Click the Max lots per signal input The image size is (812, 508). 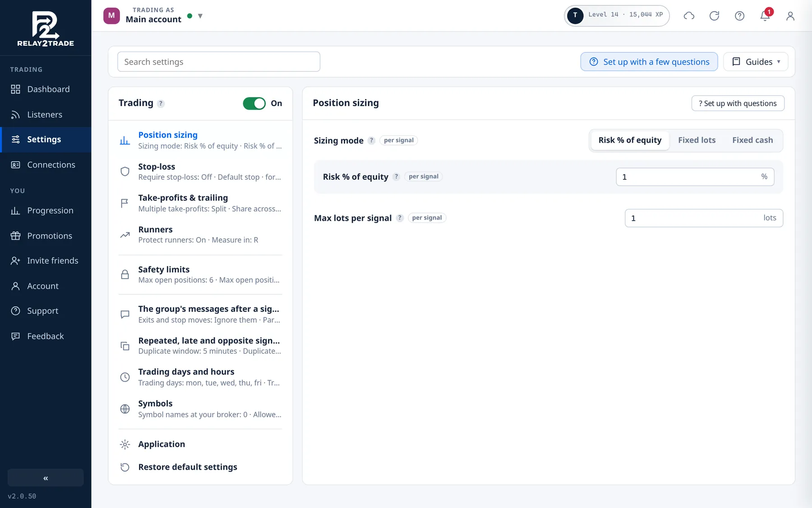click(704, 218)
